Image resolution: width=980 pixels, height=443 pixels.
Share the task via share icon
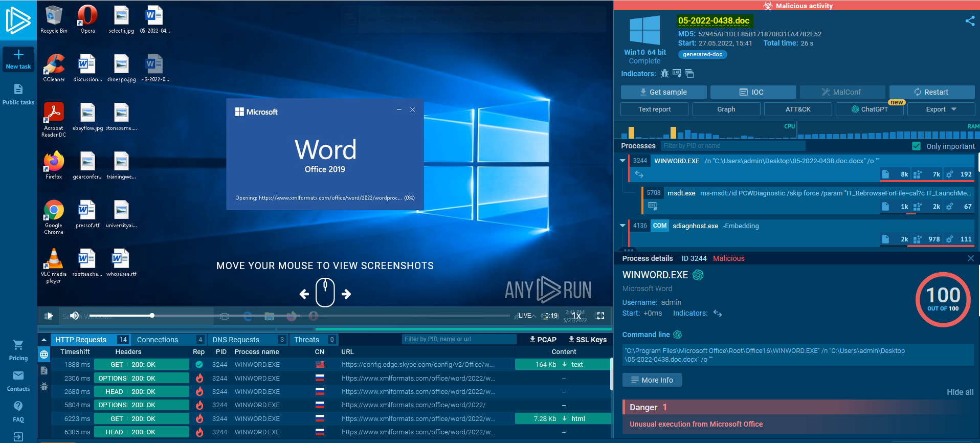click(x=970, y=21)
